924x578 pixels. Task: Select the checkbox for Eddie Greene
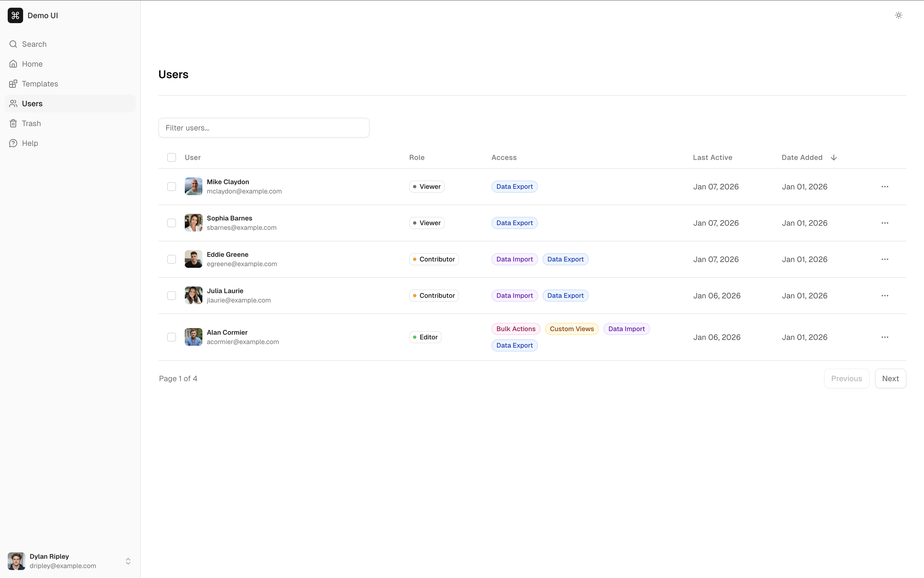coord(171,259)
